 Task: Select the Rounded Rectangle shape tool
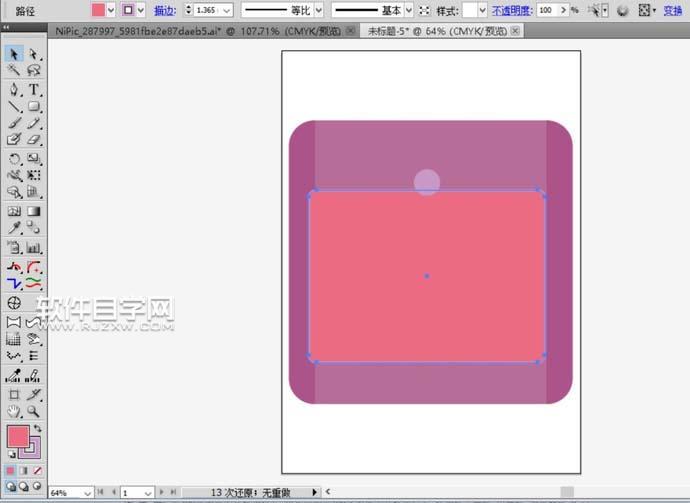click(34, 106)
